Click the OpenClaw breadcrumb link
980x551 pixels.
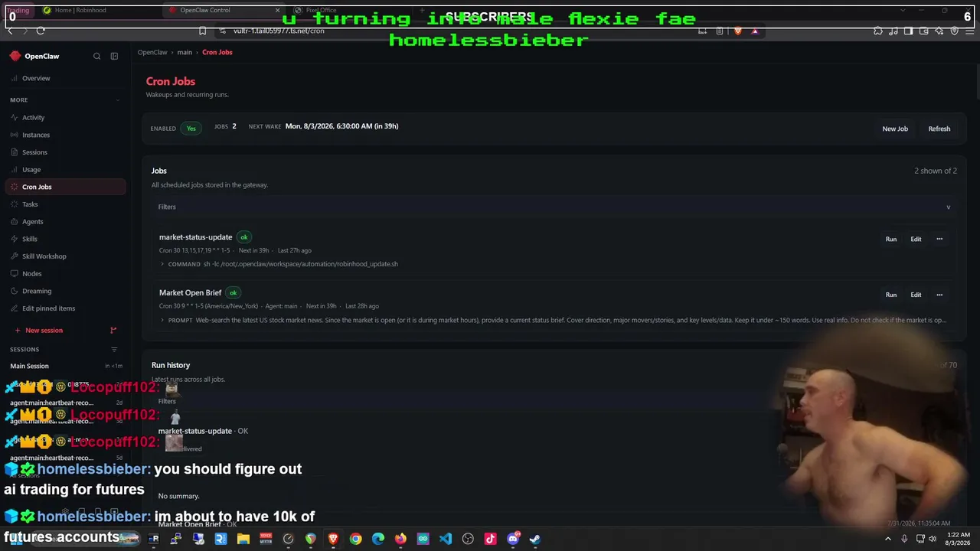click(152, 52)
